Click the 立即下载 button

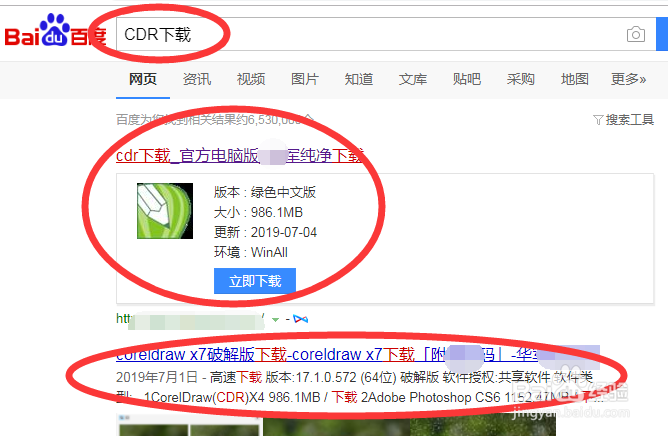(x=255, y=281)
